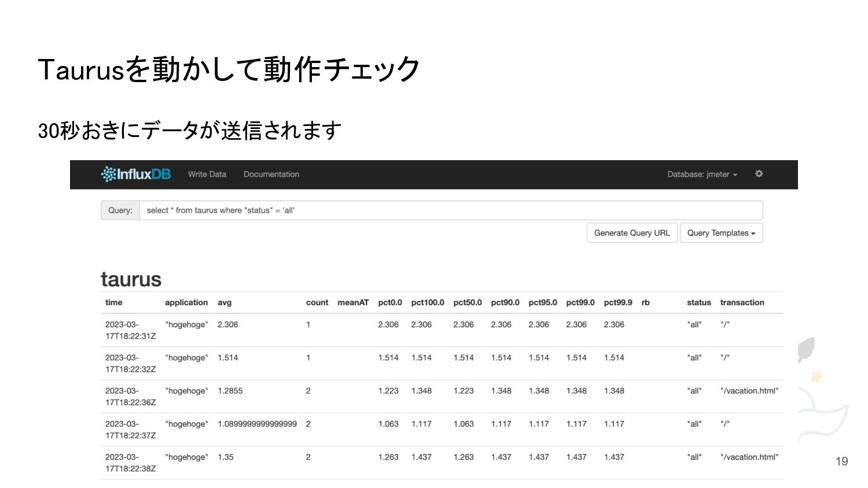Click the pct99.0 column header
Screen dimensions: 868x488
click(x=580, y=302)
